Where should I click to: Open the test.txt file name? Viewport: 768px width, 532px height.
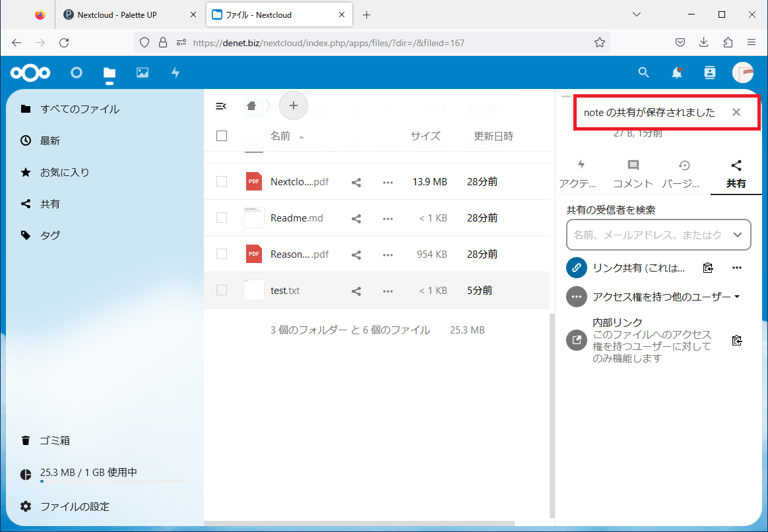[285, 290]
